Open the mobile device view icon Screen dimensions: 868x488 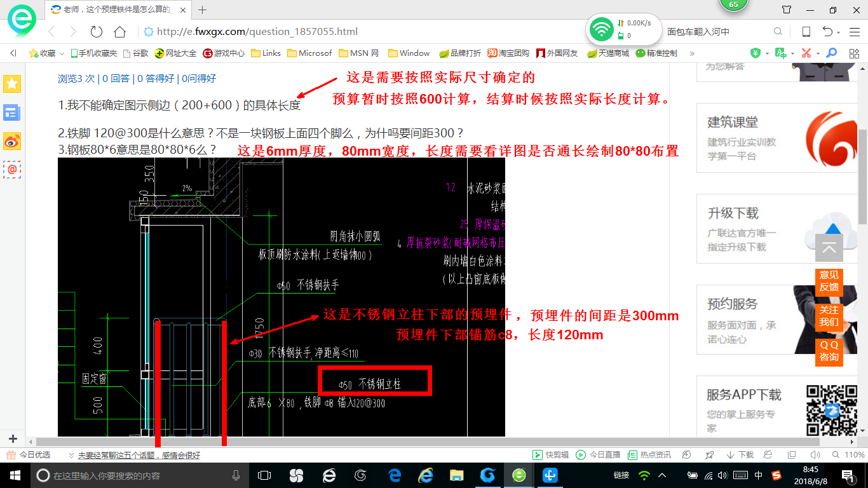[x=806, y=32]
